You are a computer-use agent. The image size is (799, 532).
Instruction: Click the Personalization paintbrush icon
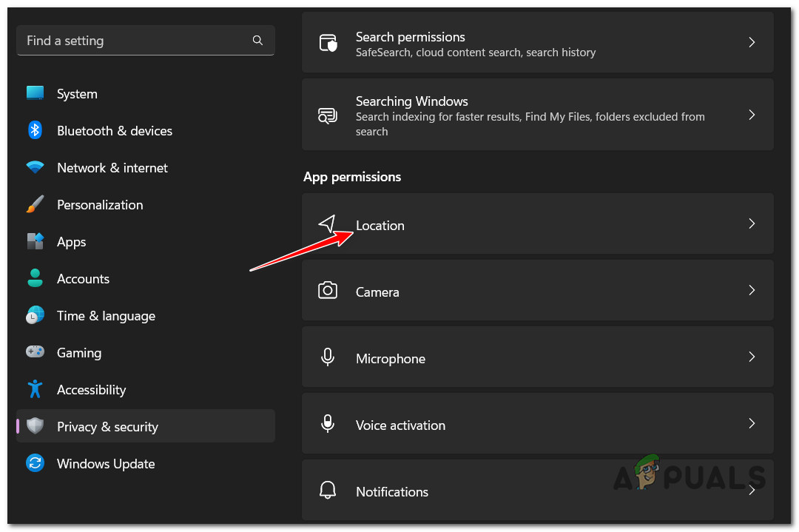(x=35, y=205)
